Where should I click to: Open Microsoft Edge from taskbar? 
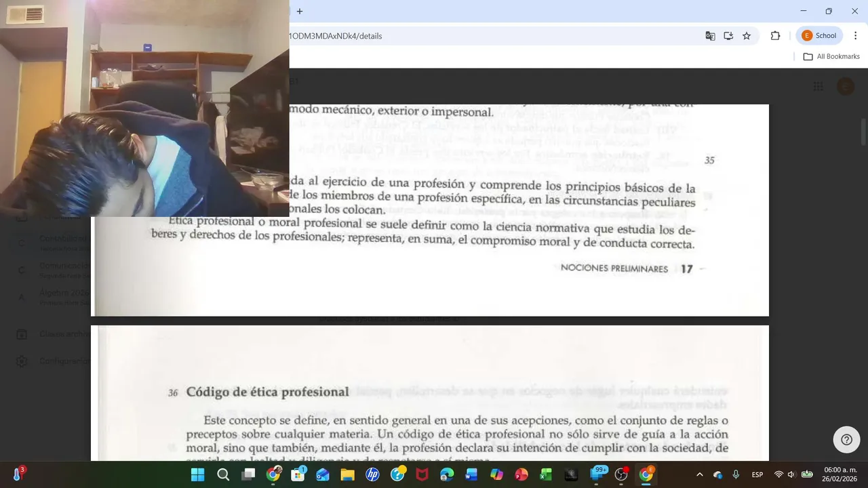[x=447, y=474]
